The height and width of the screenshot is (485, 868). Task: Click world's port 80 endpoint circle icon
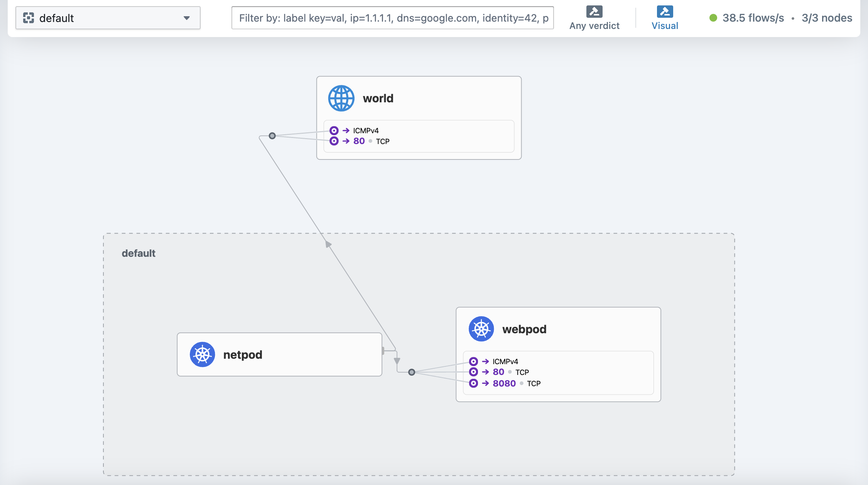coord(334,141)
